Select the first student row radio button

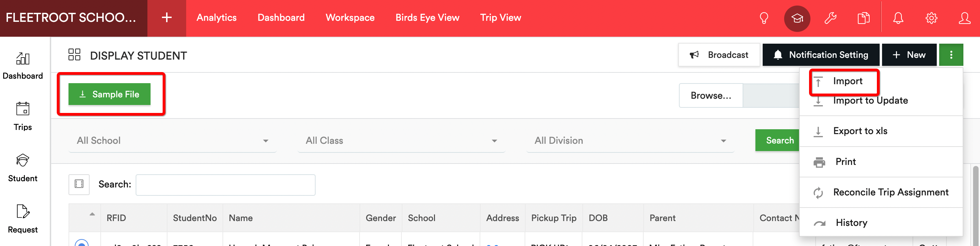click(x=81, y=243)
